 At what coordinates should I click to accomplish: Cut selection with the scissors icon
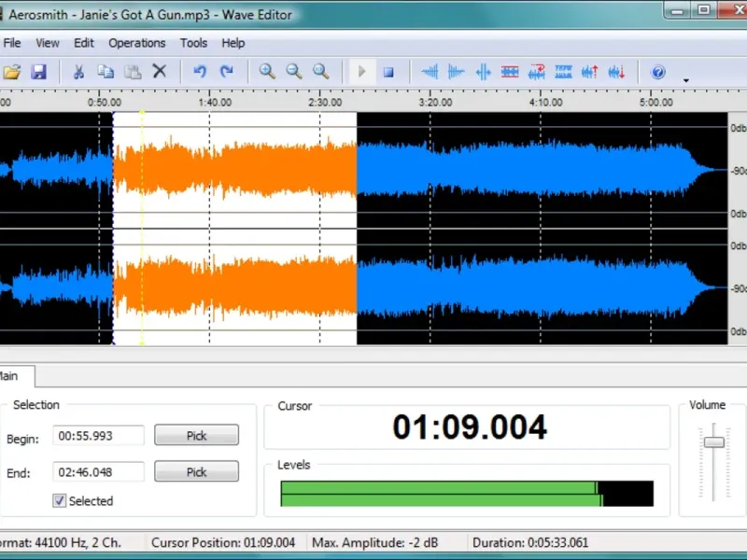coord(78,72)
